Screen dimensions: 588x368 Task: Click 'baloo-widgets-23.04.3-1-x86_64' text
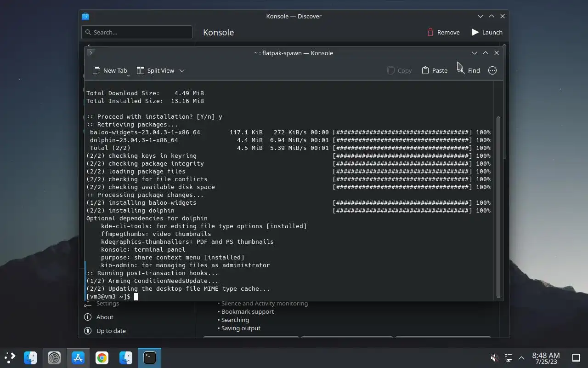(x=145, y=132)
